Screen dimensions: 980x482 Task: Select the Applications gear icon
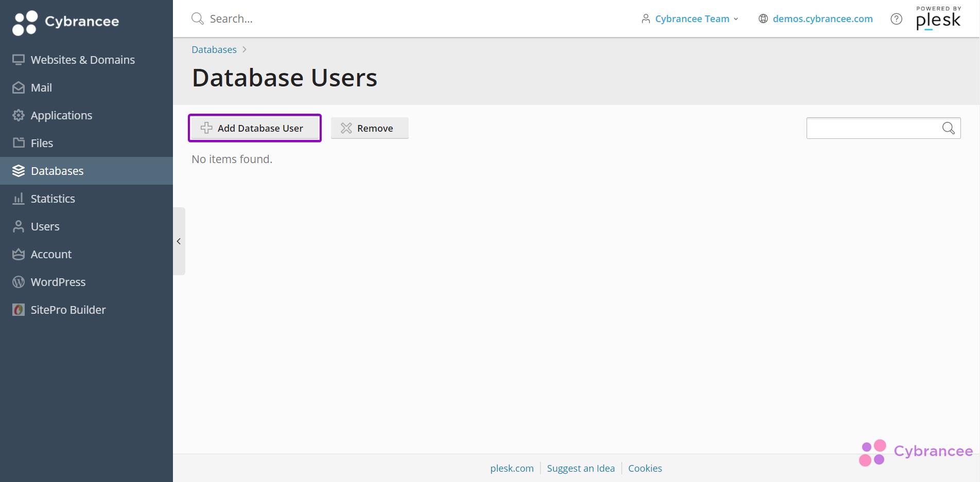click(x=18, y=115)
